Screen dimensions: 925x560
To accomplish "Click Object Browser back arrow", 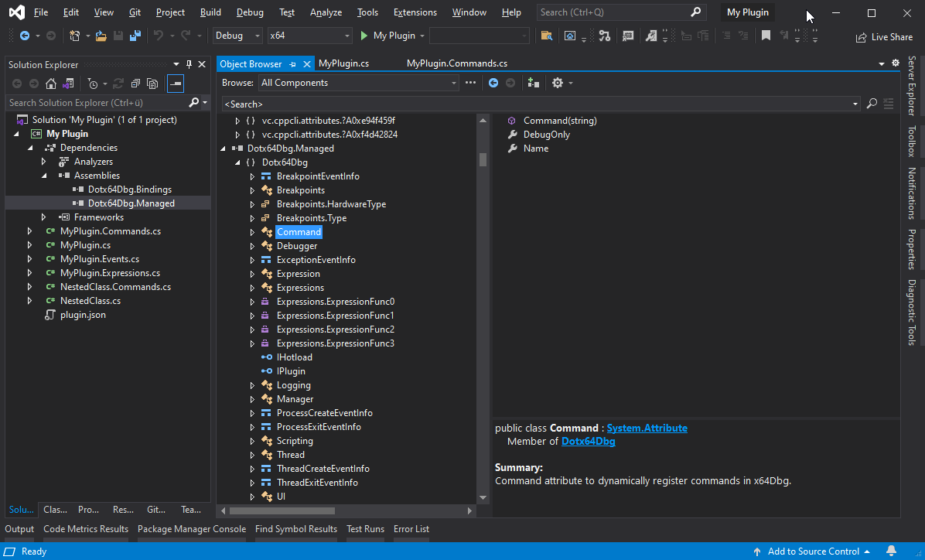I will [493, 84].
